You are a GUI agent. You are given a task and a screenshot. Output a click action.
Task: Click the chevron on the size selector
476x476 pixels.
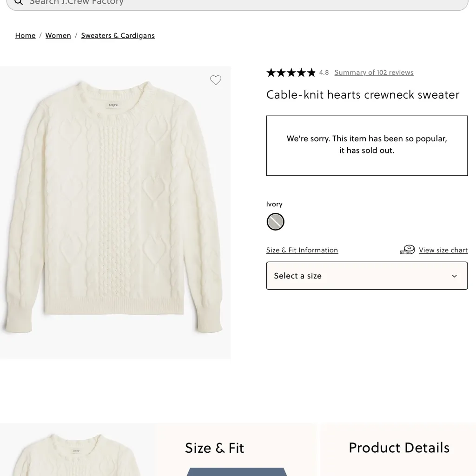point(454,276)
